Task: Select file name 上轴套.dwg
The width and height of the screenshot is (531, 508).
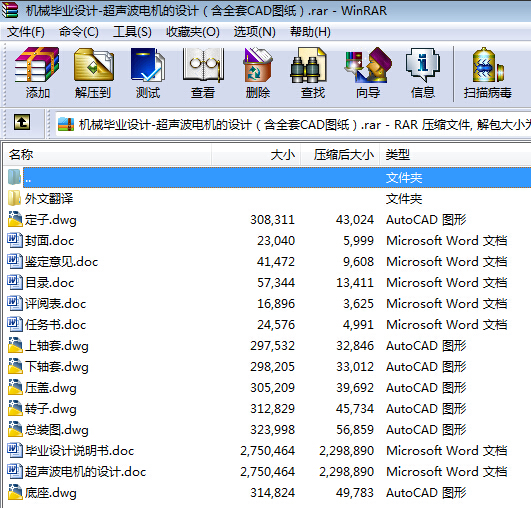Action: (57, 346)
